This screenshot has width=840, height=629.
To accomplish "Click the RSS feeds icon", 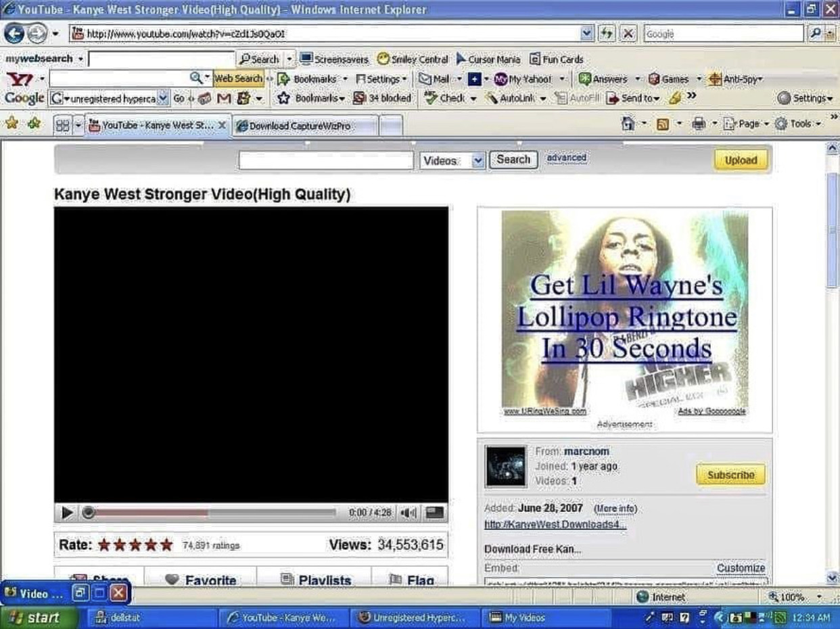I will pos(663,124).
